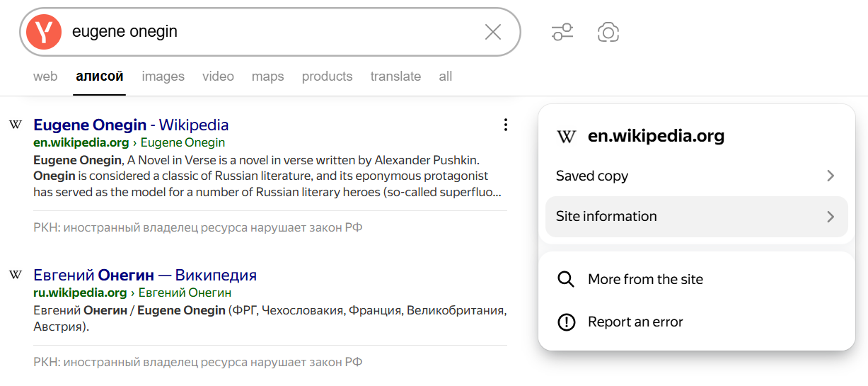Select Site information in the popup menu
Image resolution: width=868 pixels, height=386 pixels.
click(697, 217)
